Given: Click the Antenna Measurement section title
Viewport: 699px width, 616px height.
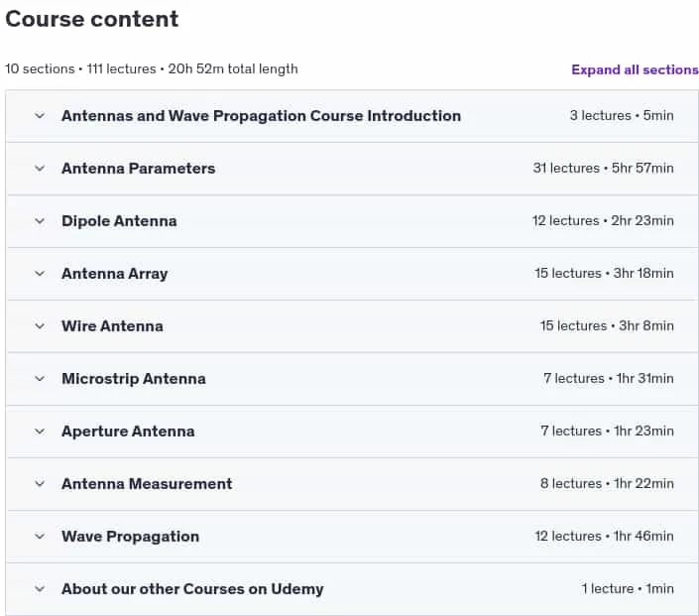Looking at the screenshot, I should point(147,484).
